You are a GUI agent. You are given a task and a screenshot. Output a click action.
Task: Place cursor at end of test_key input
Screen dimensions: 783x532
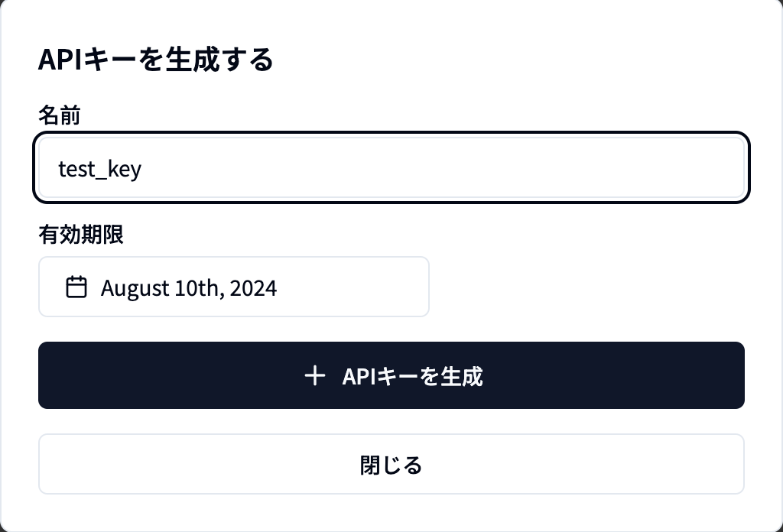[x=143, y=169]
